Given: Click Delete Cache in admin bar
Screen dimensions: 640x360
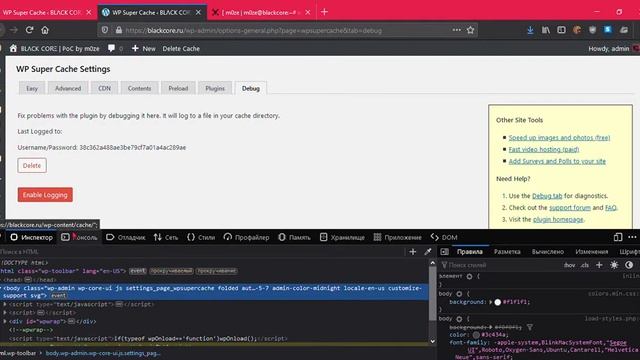Looking at the screenshot, I should pyautogui.click(x=181, y=49).
